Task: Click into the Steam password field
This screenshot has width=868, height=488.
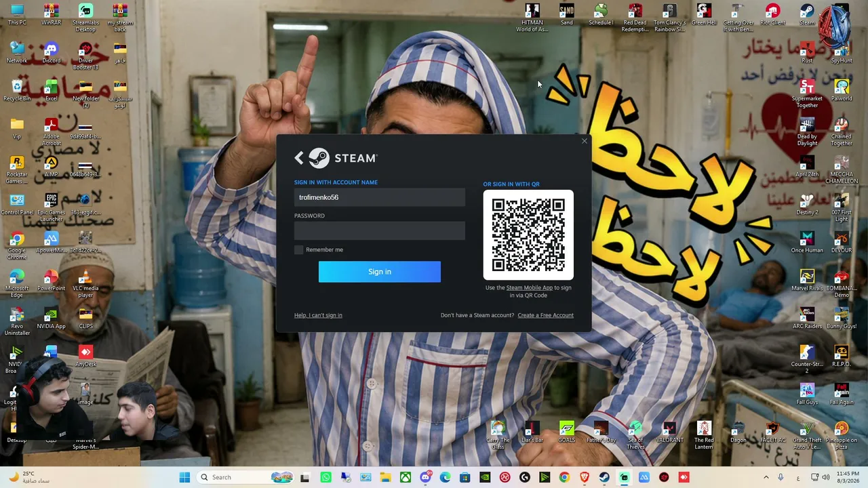Action: [x=380, y=230]
